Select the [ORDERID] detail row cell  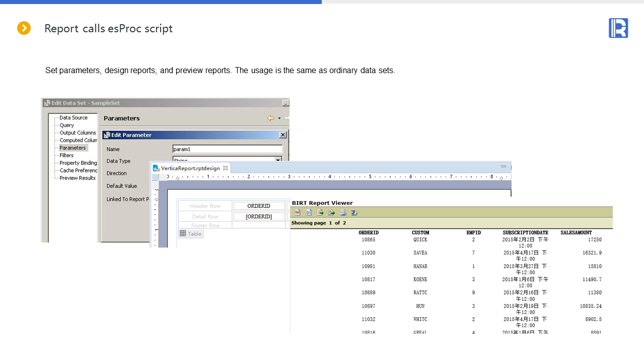point(259,216)
